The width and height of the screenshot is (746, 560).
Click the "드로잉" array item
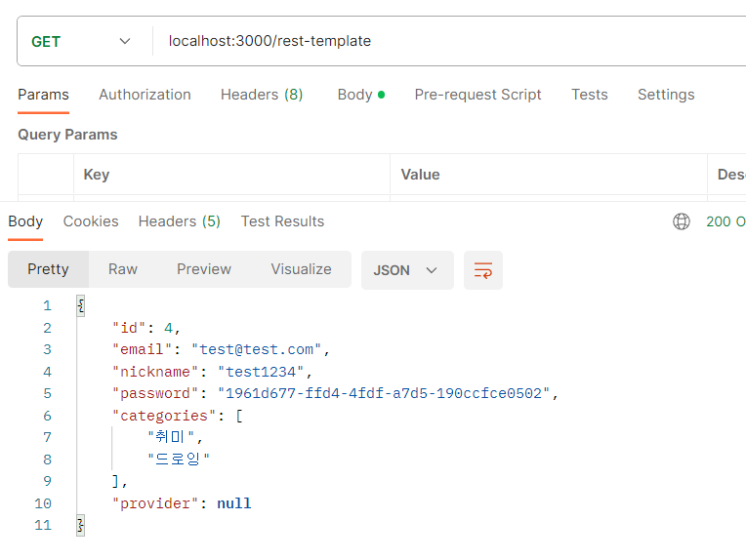[x=179, y=460]
